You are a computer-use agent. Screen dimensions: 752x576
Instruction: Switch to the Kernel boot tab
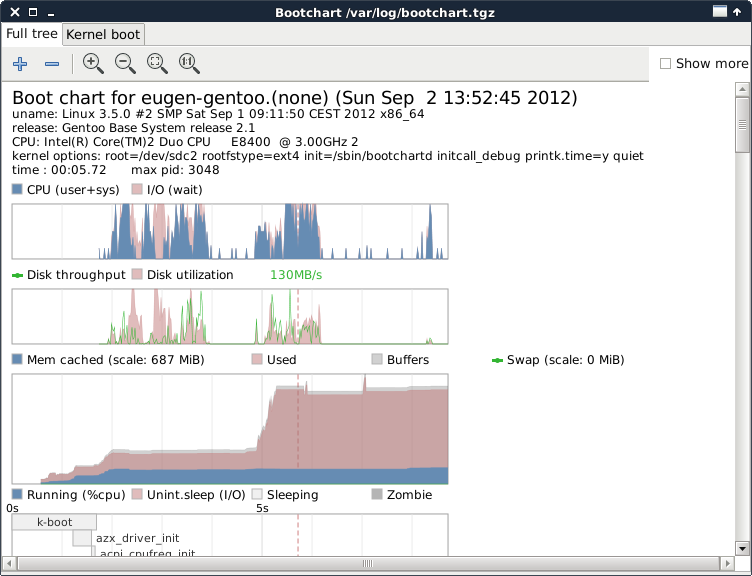pyautogui.click(x=103, y=35)
